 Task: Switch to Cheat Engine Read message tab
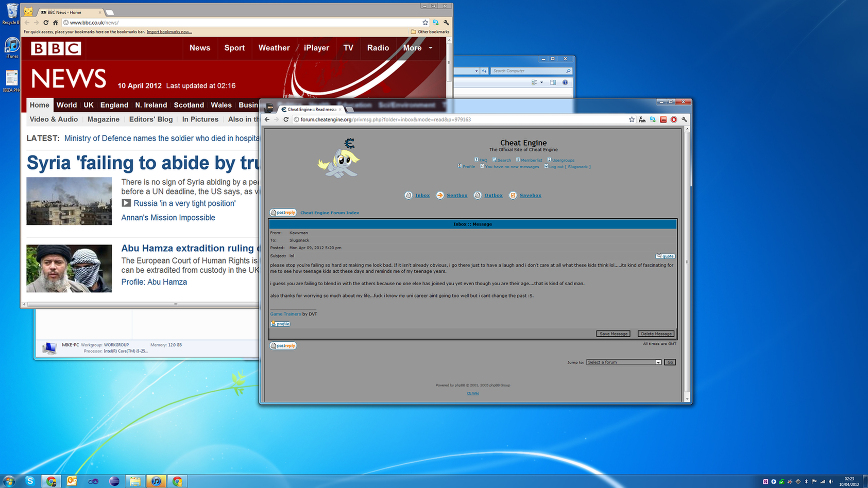tap(311, 109)
